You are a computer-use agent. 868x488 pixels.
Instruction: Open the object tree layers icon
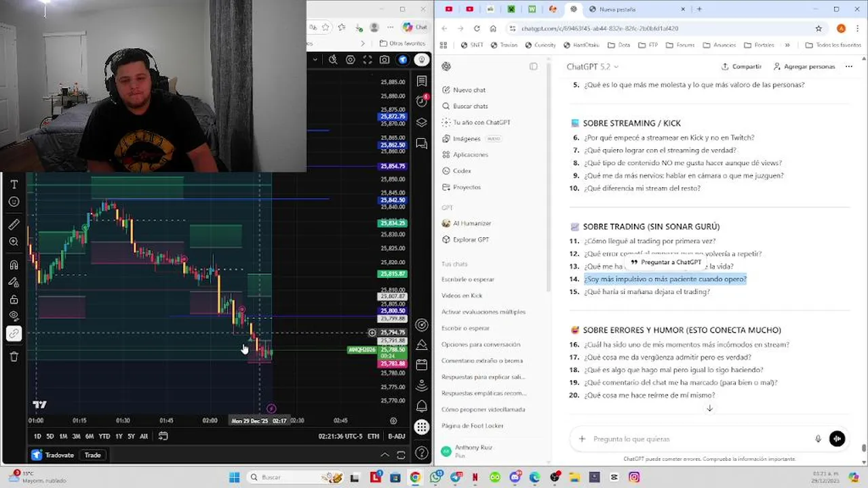(x=422, y=123)
